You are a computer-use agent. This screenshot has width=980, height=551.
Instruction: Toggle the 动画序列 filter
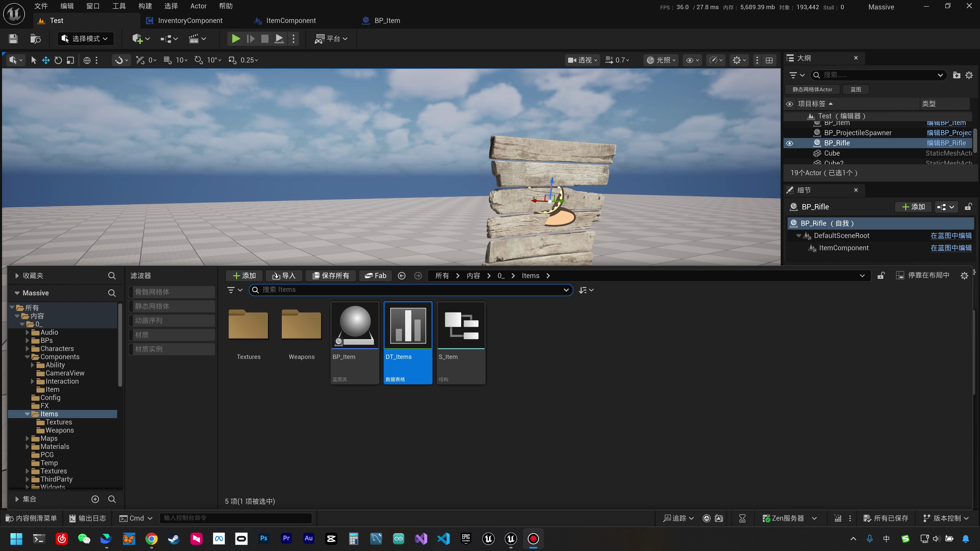(x=172, y=321)
